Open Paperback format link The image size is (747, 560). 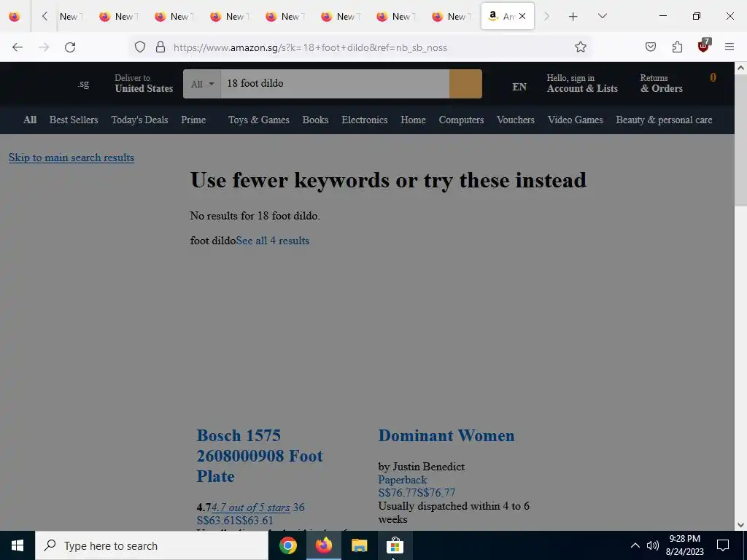point(403,480)
